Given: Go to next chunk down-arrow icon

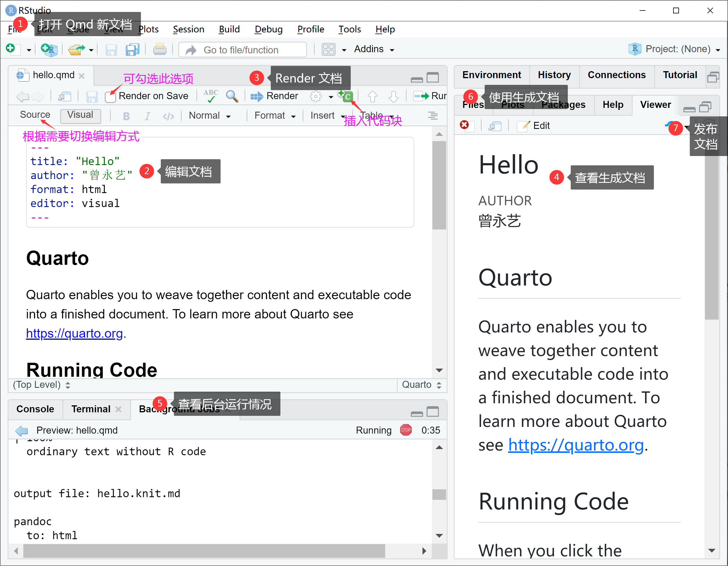Looking at the screenshot, I should 394,97.
